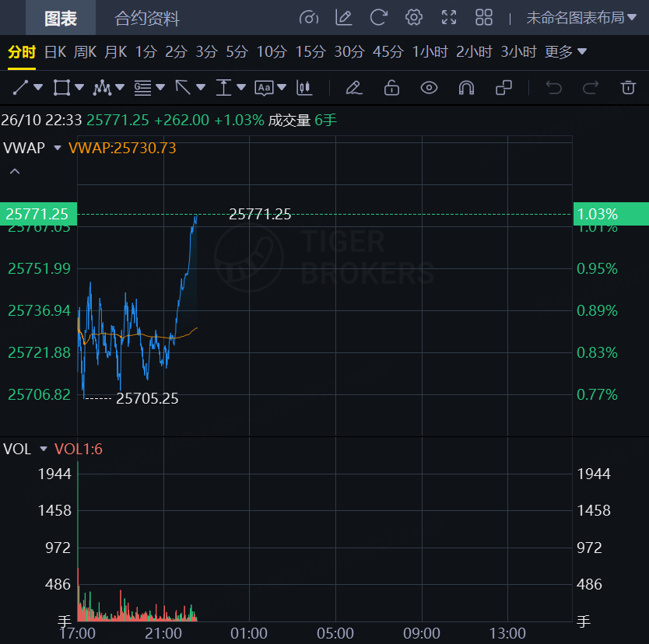Toggle drawings visibility eye icon

click(x=429, y=88)
